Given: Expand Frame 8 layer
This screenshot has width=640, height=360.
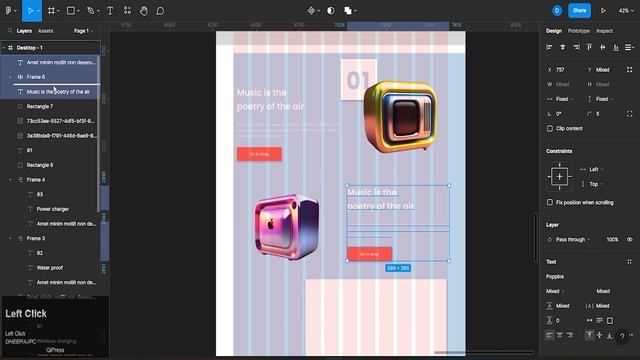Looking at the screenshot, I should [x=10, y=77].
